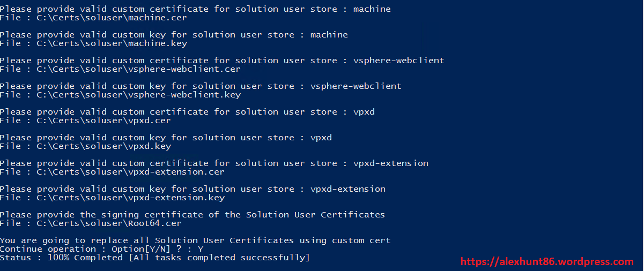Click the machine.key file path line
644x271 pixels.
tap(93, 43)
